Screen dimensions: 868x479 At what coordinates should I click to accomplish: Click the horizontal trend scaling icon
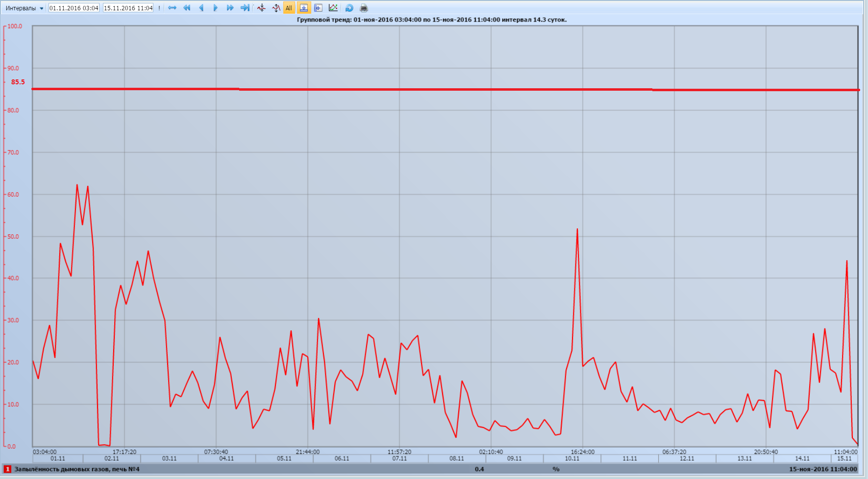(x=261, y=8)
